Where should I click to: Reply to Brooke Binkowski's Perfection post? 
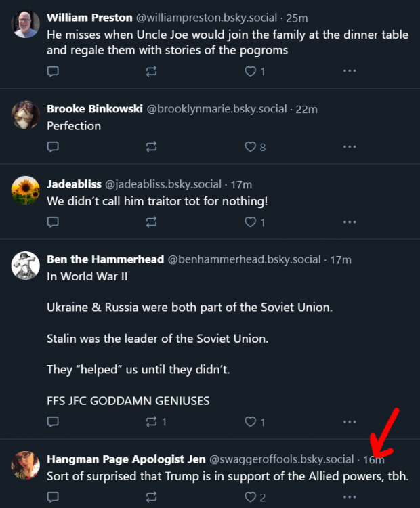[53, 146]
